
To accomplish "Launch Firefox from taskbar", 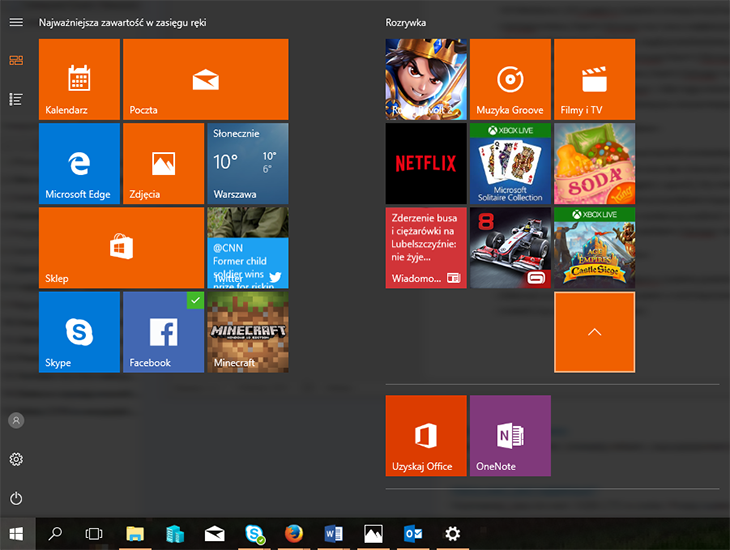I will [x=294, y=534].
